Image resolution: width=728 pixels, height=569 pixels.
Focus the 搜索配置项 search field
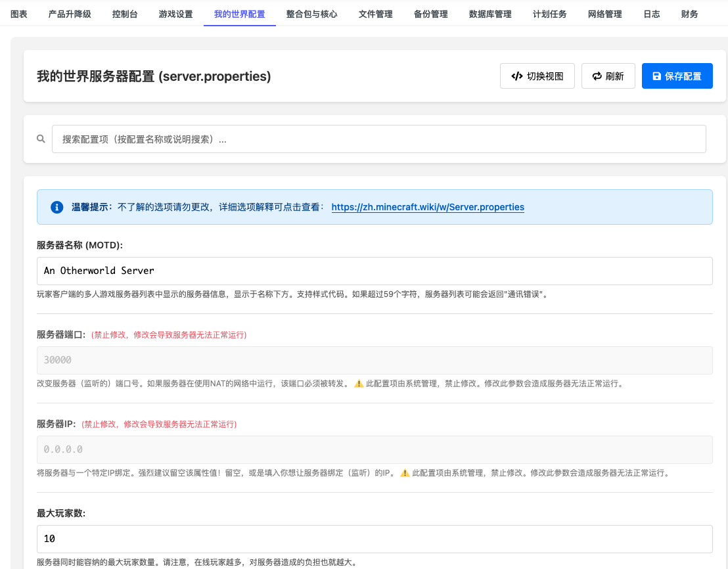point(378,139)
